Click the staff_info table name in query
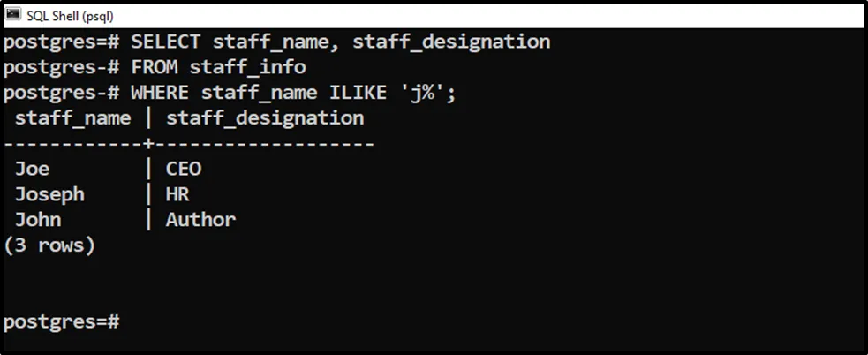This screenshot has height=355, width=868. coord(247,67)
